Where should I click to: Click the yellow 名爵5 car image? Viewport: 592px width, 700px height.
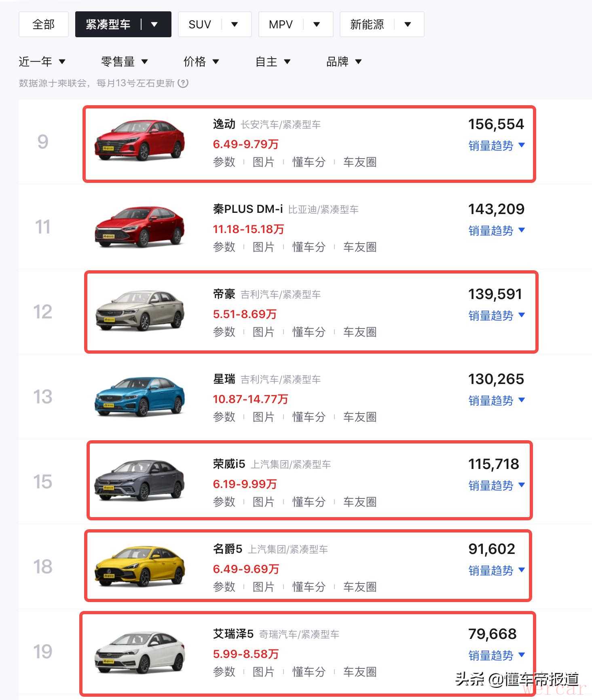140,566
